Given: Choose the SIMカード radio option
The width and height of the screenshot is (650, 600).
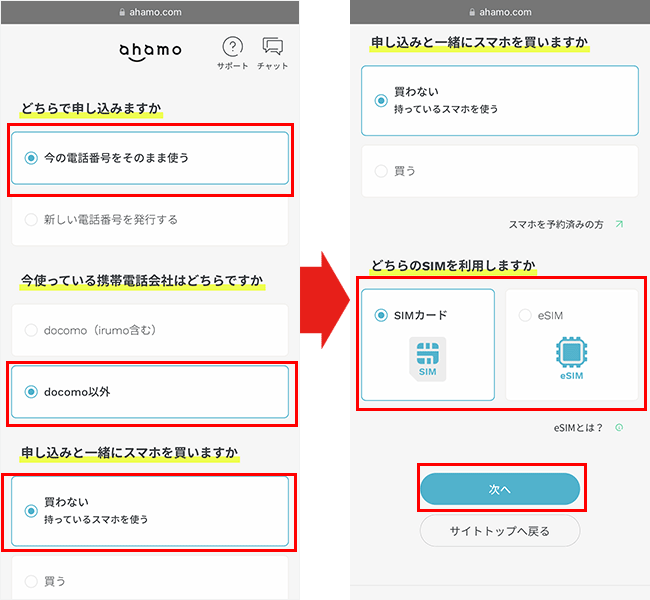Looking at the screenshot, I should tap(428, 345).
